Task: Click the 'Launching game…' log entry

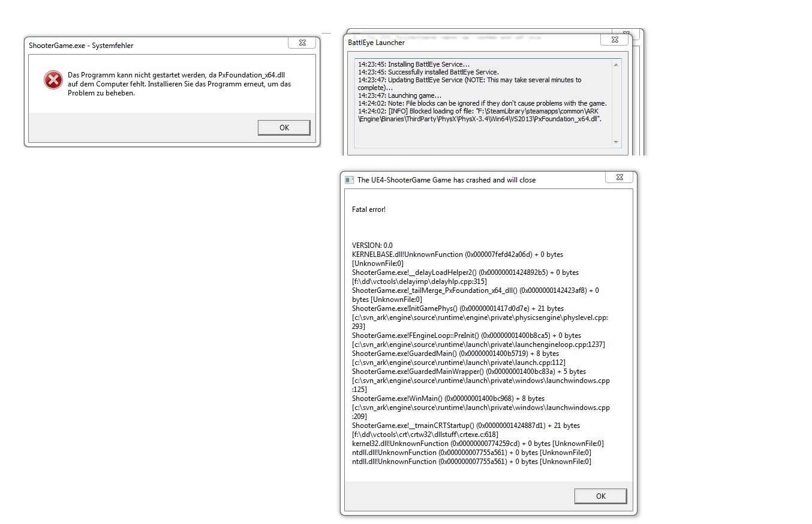Action: pos(399,95)
